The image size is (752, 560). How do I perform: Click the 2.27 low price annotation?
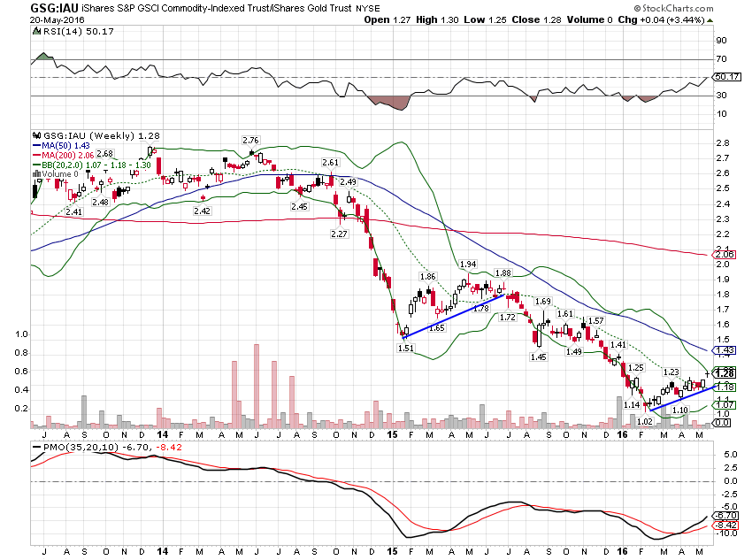click(339, 234)
